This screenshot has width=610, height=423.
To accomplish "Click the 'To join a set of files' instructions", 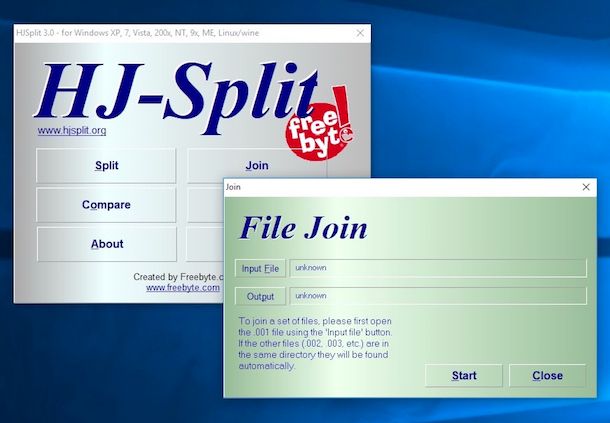I will (x=315, y=344).
